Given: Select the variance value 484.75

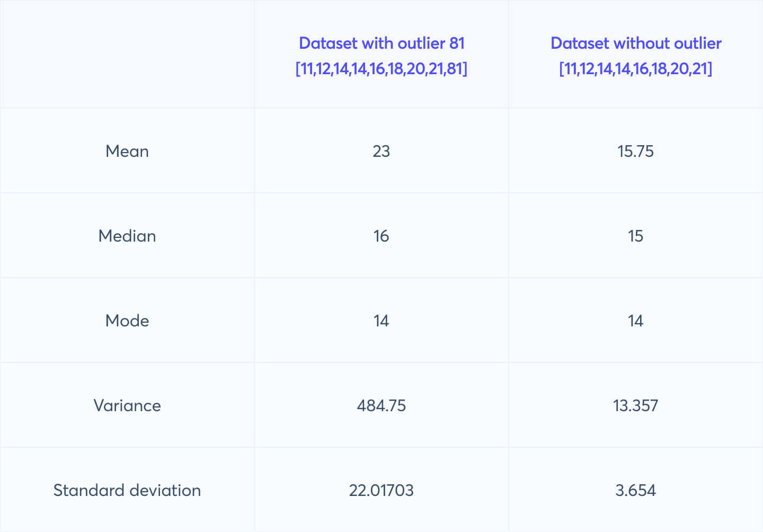Looking at the screenshot, I should coord(381,405).
